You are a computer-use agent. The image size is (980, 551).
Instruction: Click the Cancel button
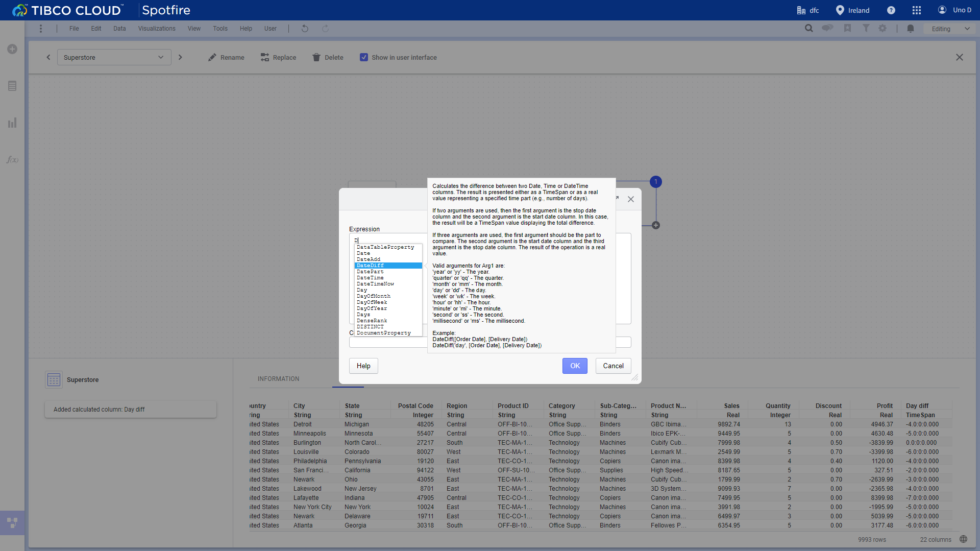tap(613, 366)
